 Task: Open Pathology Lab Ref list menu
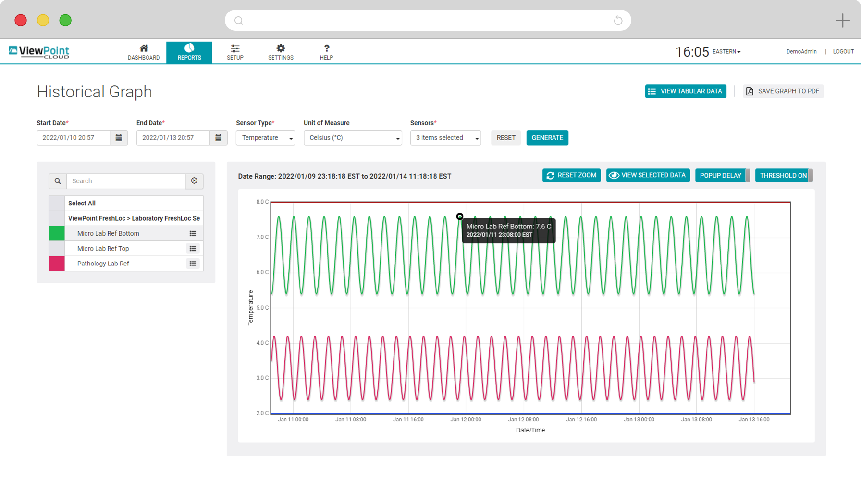coord(193,264)
